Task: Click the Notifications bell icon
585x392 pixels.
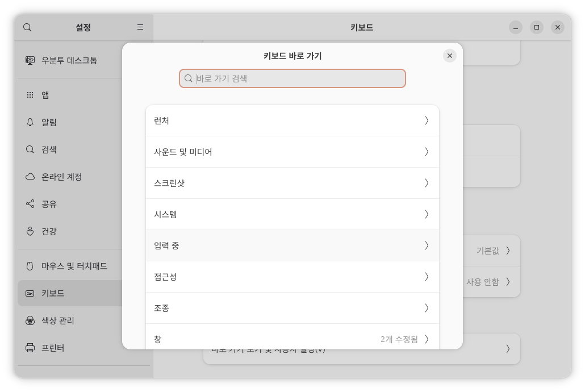Action: point(30,122)
